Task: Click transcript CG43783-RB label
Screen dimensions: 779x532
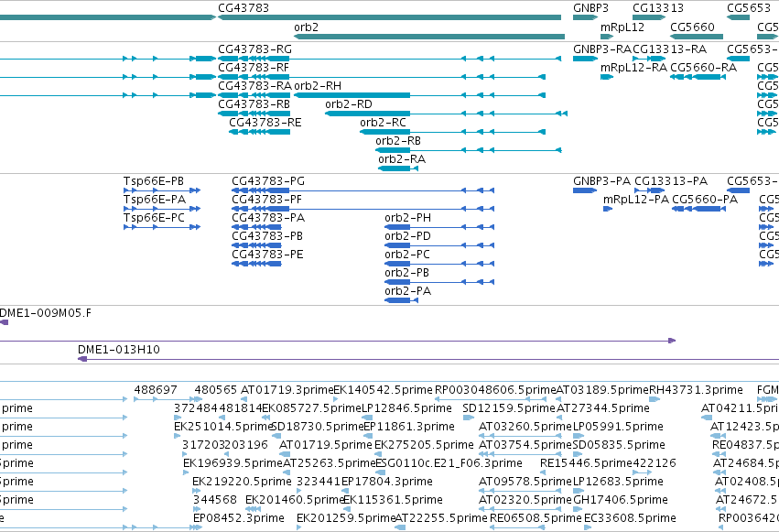Action: point(254,104)
